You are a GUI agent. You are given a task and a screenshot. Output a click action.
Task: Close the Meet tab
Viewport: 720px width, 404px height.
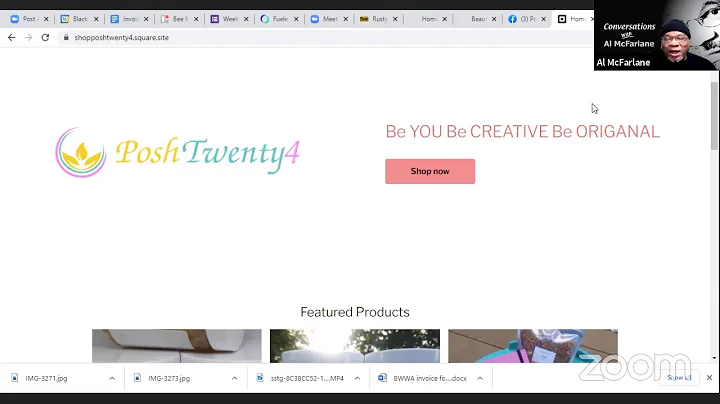click(346, 19)
